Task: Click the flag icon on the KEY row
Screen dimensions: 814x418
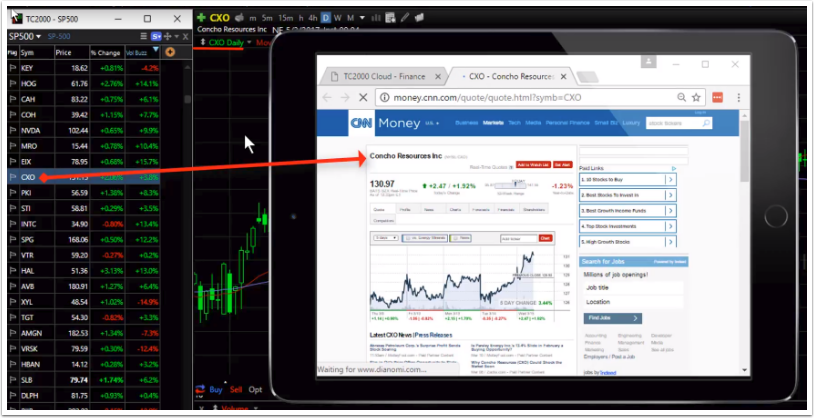Action: click(12, 68)
